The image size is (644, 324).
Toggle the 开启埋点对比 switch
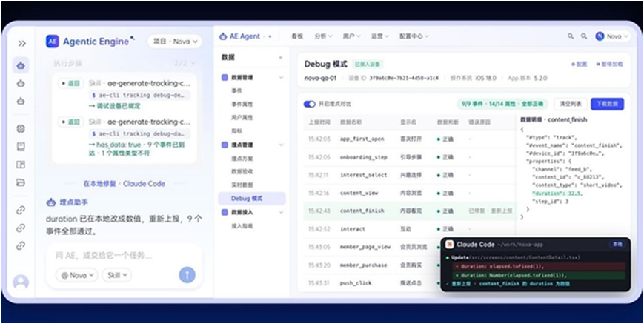click(309, 104)
